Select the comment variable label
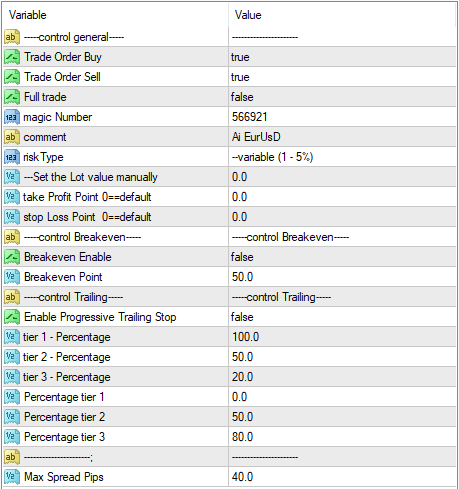459x489 pixels. [x=45, y=137]
